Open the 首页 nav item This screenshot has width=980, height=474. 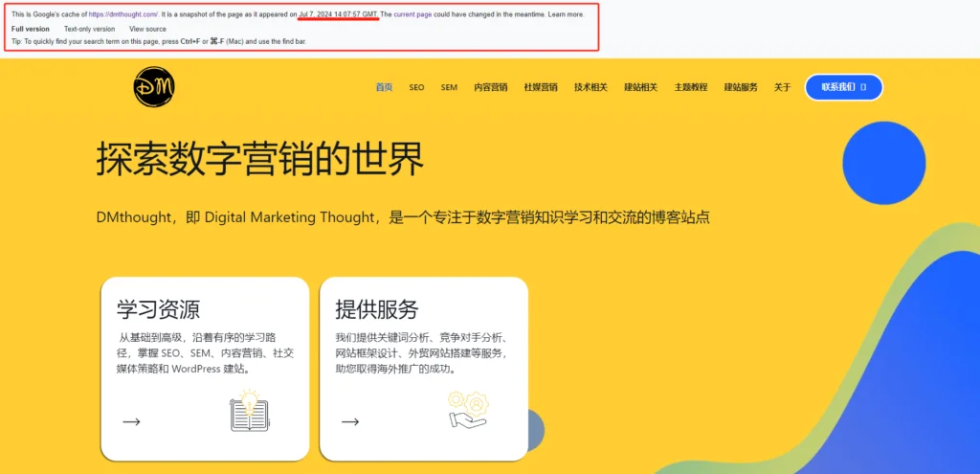tap(384, 87)
